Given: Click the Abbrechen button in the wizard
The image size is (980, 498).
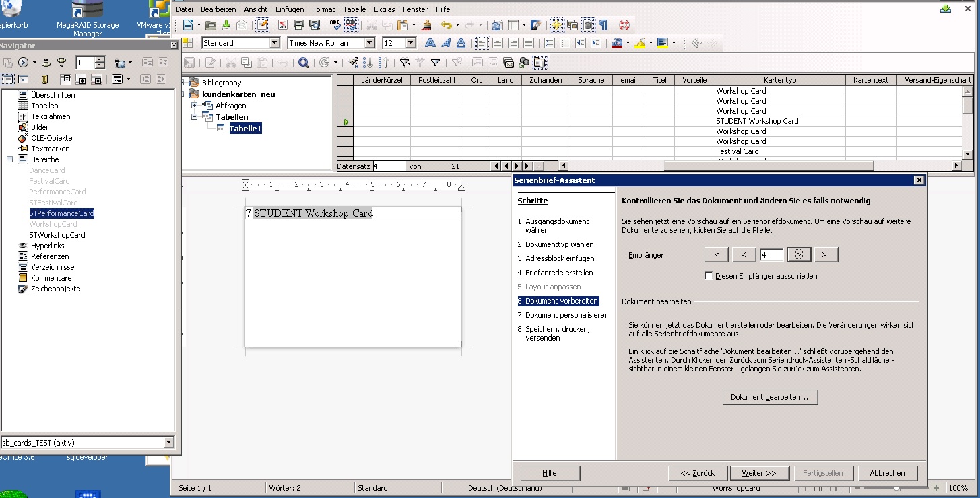Looking at the screenshot, I should [888, 473].
